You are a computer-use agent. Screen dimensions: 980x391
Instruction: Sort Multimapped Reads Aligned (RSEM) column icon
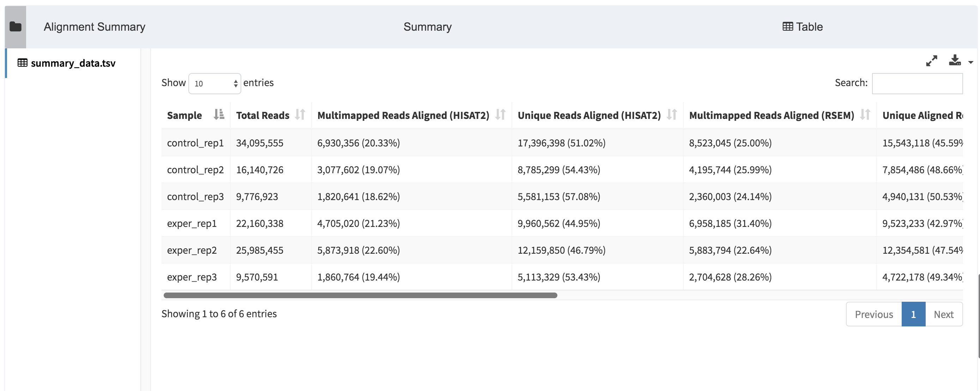pyautogui.click(x=865, y=114)
